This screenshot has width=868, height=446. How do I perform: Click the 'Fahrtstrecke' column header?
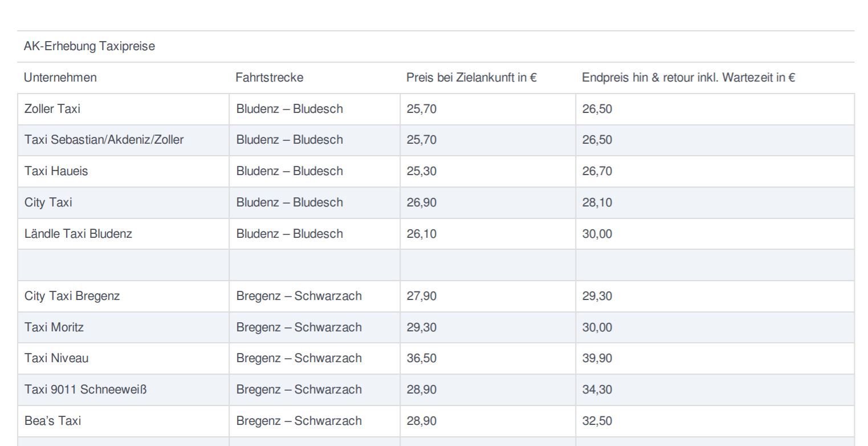pyautogui.click(x=269, y=78)
